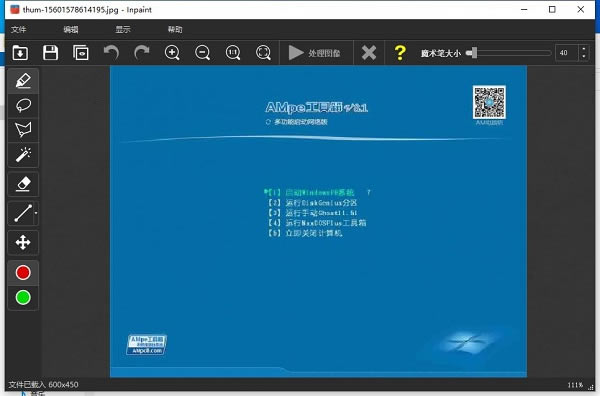This screenshot has height=396, width=600.
Task: Zoom out with the magnifier minus icon
Action: (x=202, y=52)
